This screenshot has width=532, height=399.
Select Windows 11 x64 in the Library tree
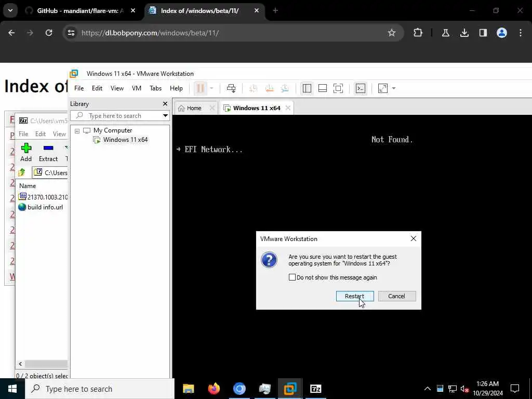(x=125, y=139)
